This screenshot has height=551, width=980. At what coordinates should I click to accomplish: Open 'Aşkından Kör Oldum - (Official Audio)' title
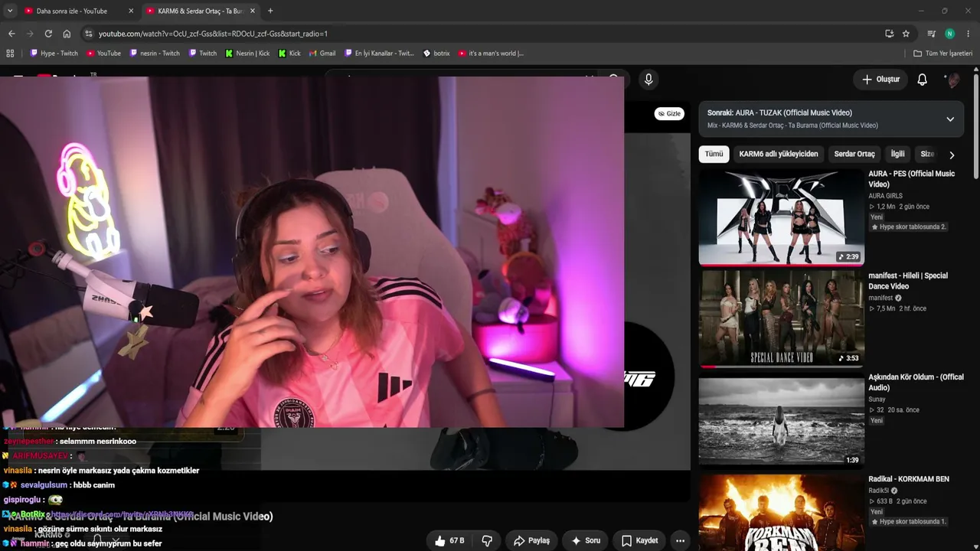[x=916, y=383]
